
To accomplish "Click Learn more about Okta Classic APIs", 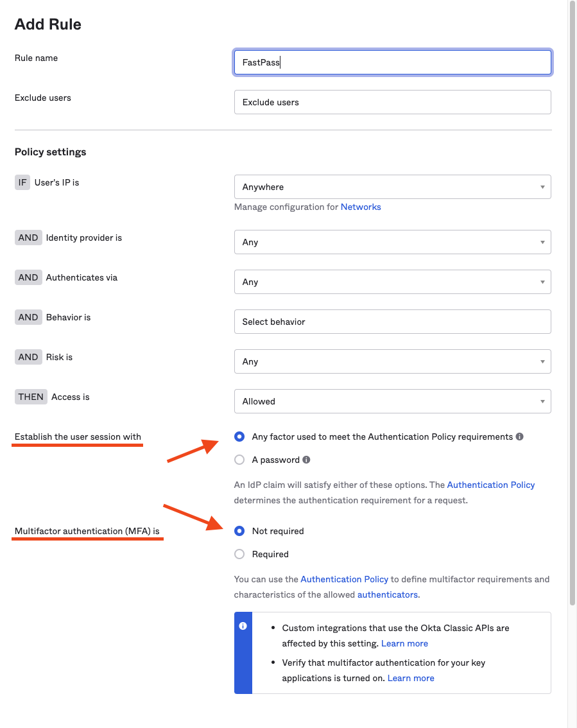I will click(404, 643).
